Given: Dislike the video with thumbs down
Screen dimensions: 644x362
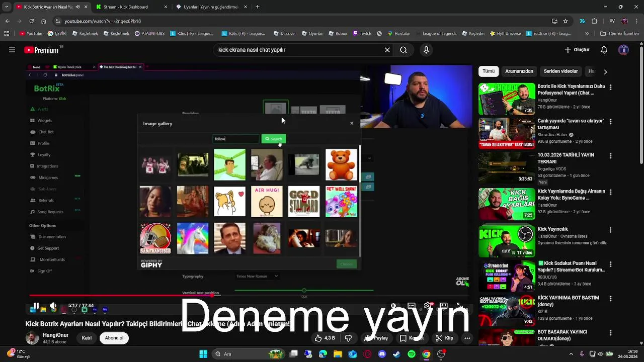Looking at the screenshot, I should click(348, 338).
